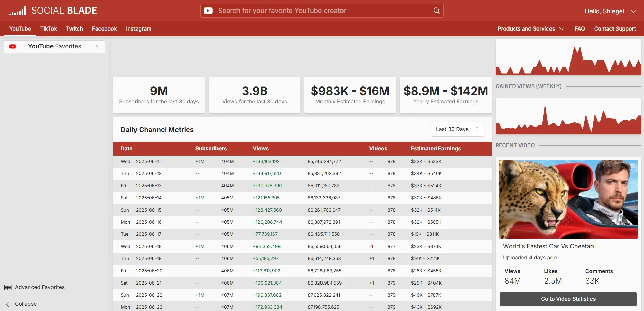Screen dimensions: 644x311
Task: Click the YouTube play icon beside Favorites
Action: [13, 46]
